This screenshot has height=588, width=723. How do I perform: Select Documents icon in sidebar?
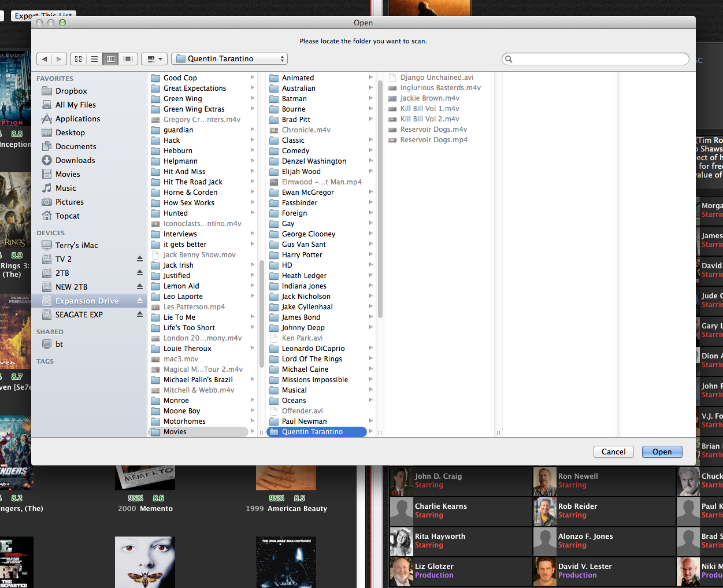(x=47, y=147)
